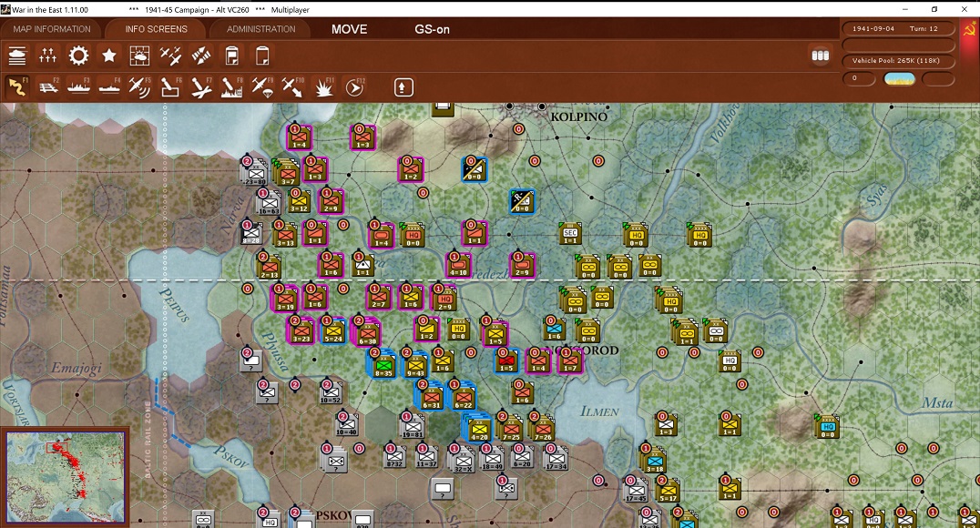Select the German 23=80 unit stack
The height and width of the screenshot is (528, 980).
255,173
